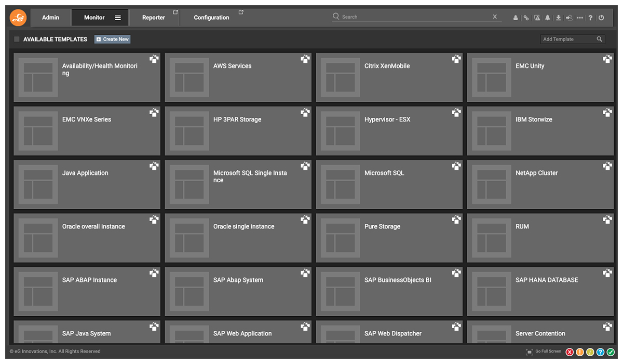This screenshot has height=364, width=623.
Task: Open the Availability/Health Monitoring template thumbnail
Action: click(38, 77)
